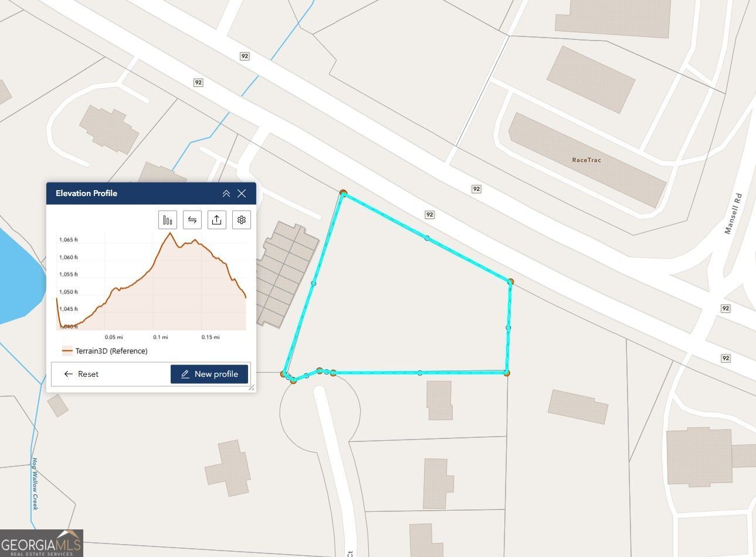This screenshot has height=557, width=756.
Task: Select the southeast corner vertex of parcel
Action: tap(507, 373)
